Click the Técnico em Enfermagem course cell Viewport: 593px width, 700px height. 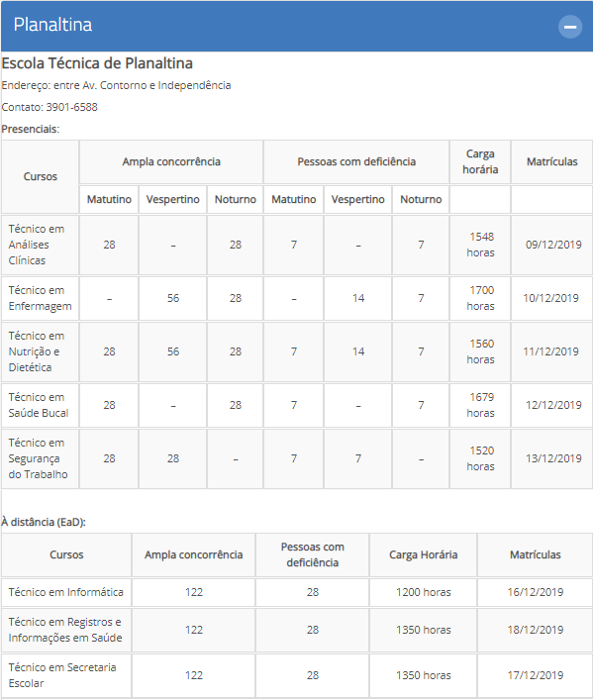(x=41, y=298)
